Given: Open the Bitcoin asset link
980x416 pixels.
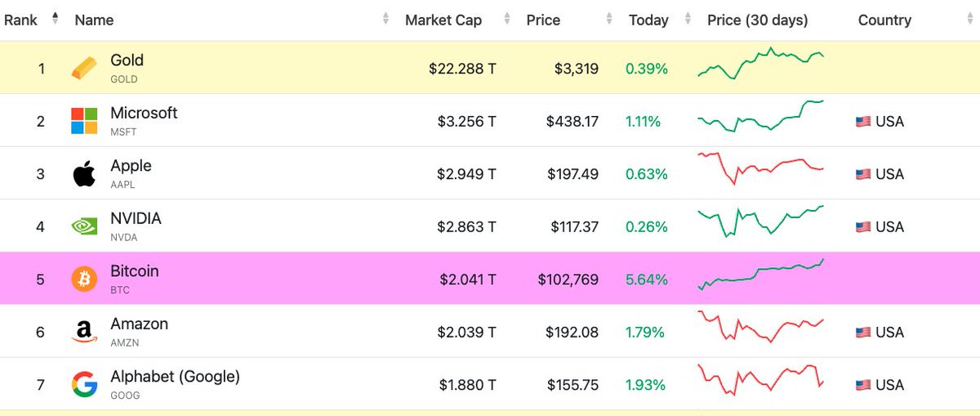Looking at the screenshot, I should click(x=135, y=271).
